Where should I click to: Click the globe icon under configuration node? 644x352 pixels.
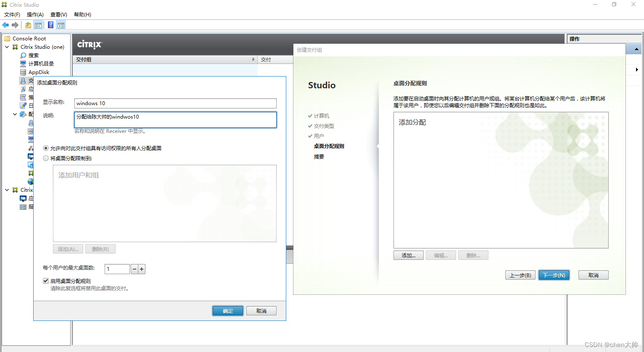click(31, 182)
